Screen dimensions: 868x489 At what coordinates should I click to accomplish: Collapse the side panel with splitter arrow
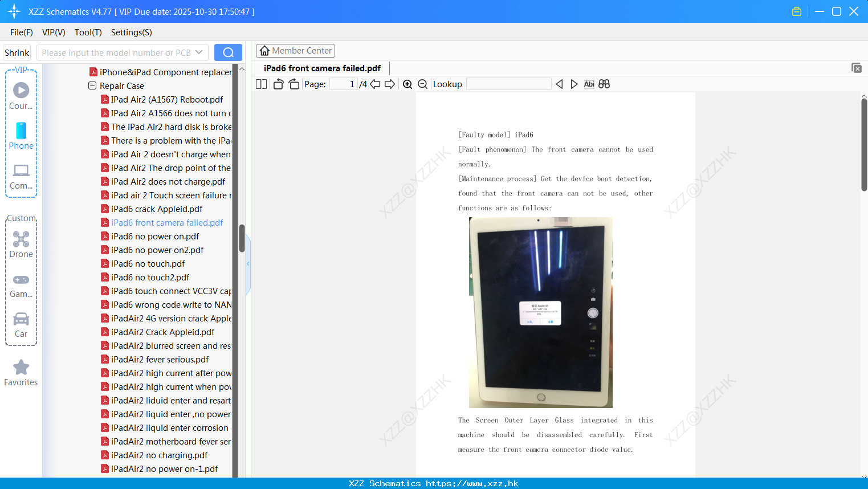tap(248, 263)
